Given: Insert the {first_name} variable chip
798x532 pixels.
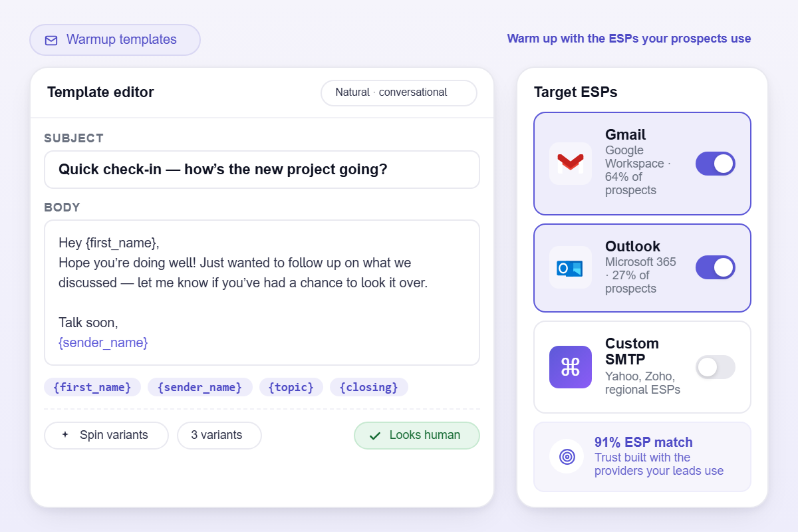Looking at the screenshot, I should (x=92, y=387).
